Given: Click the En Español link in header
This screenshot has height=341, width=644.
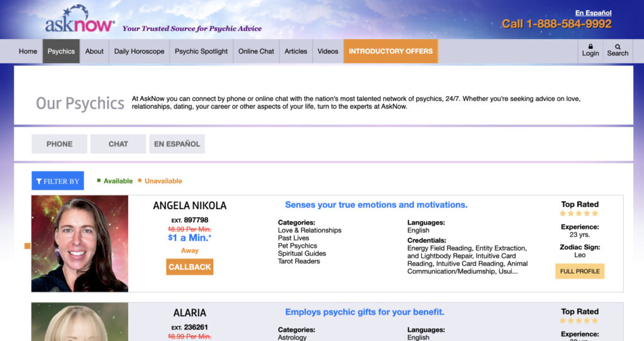Looking at the screenshot, I should tap(593, 13).
